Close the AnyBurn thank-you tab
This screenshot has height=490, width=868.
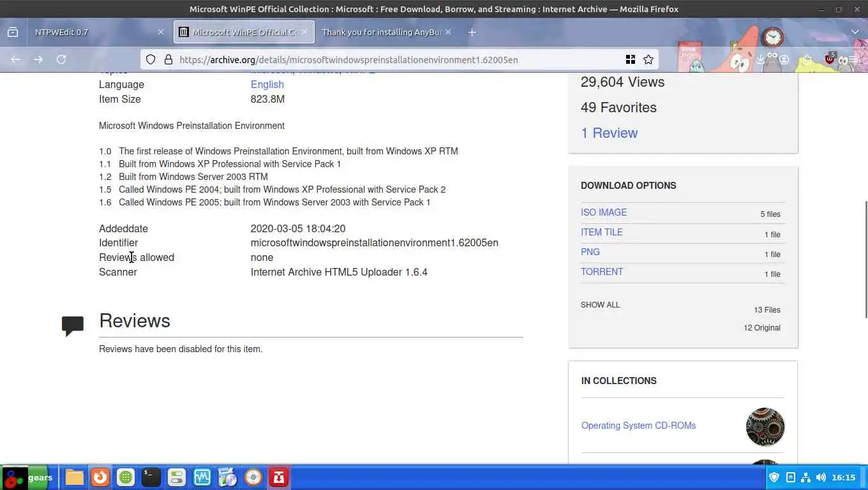click(448, 32)
